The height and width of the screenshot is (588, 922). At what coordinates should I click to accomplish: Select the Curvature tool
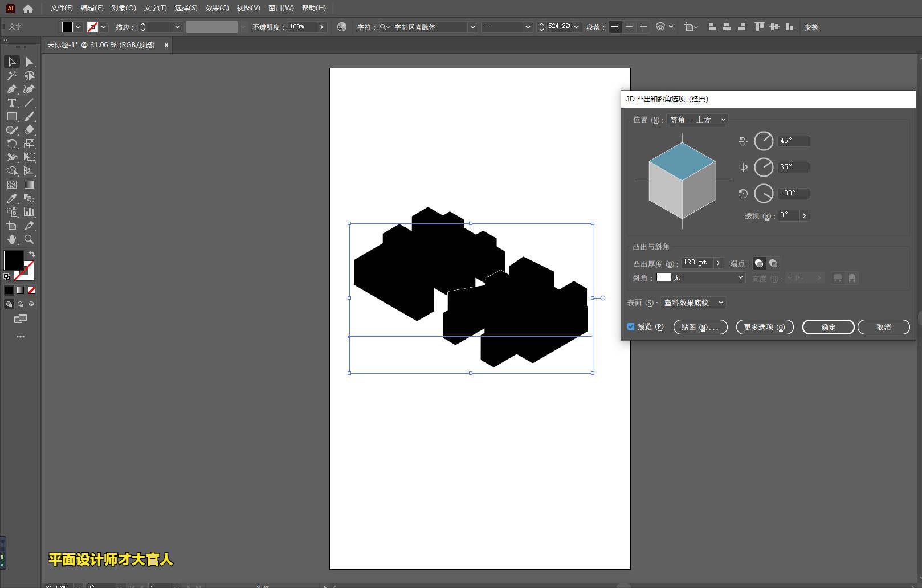click(29, 89)
